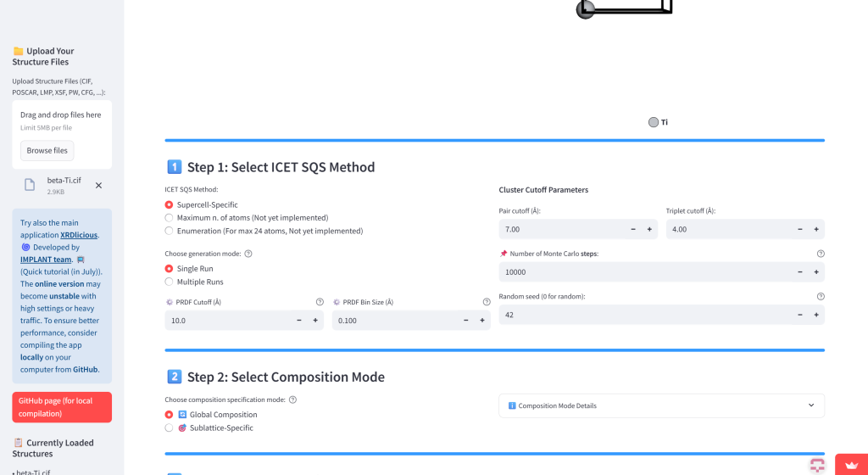This screenshot has width=868, height=475.
Task: Click the crown icon in bottom corner
Action: 851,465
